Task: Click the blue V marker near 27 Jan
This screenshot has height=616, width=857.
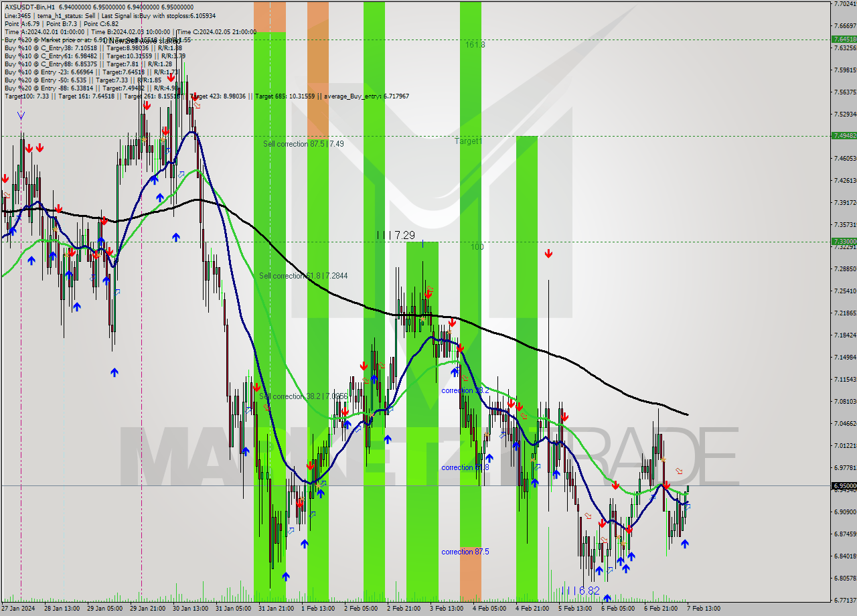Action: point(21,116)
